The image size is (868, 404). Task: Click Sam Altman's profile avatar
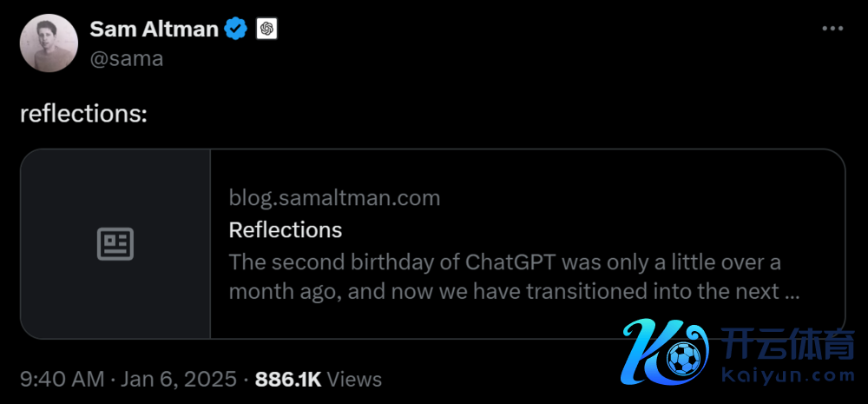pyautogui.click(x=49, y=43)
